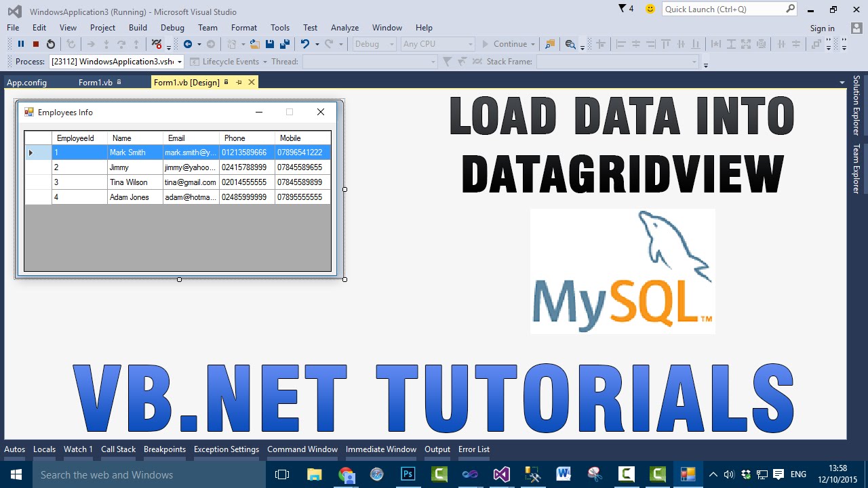Open Word from the taskbar
868x488 pixels.
(x=564, y=474)
